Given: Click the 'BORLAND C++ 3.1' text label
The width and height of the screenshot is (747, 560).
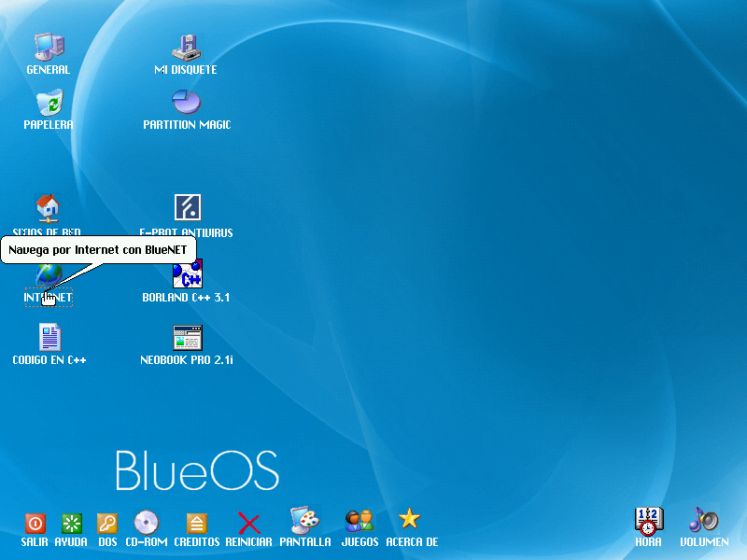Looking at the screenshot, I should click(x=186, y=298).
